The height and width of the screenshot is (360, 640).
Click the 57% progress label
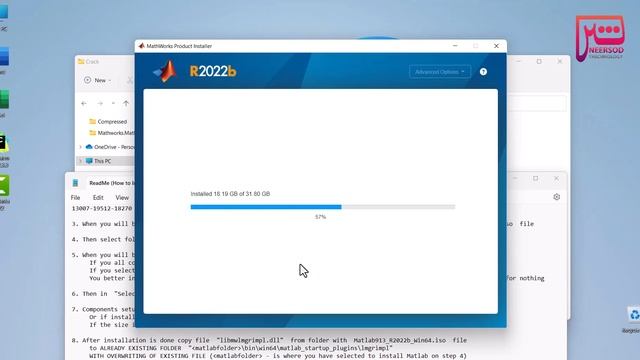(x=320, y=217)
